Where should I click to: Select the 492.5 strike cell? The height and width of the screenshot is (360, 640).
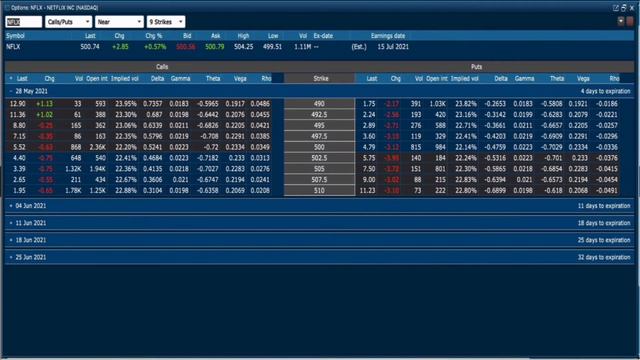pos(319,115)
